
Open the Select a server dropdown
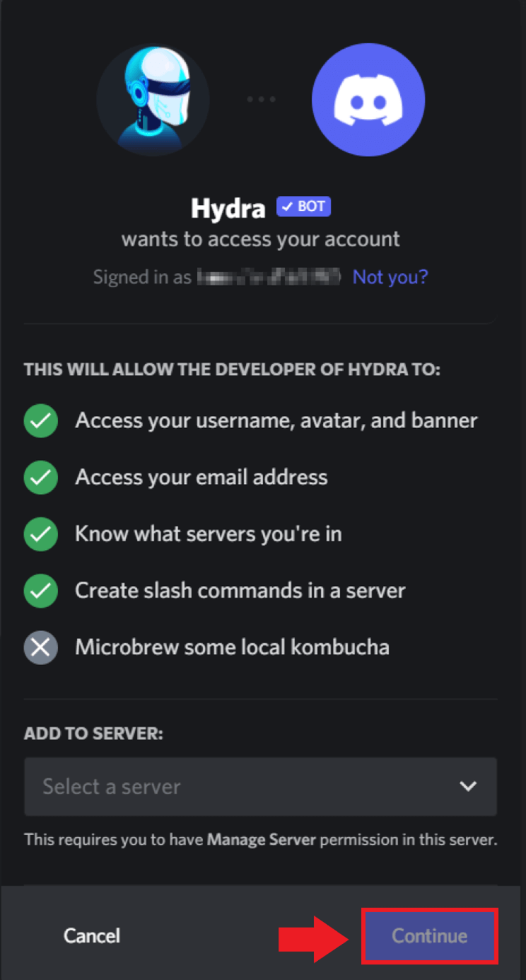tap(260, 786)
